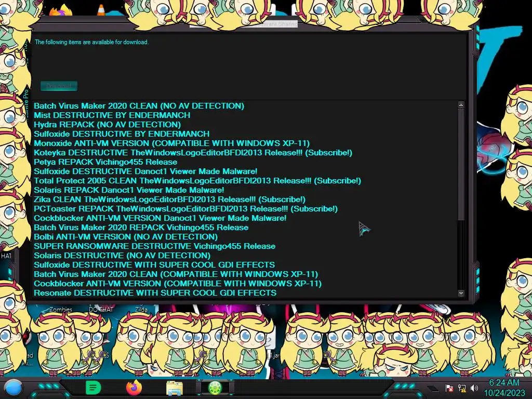Viewport: 532px width, 399px height.
Task: Select 'SUPER RANSOMWARE DESTRUCTIVE Vichingo455 Release'
Action: 154,246
